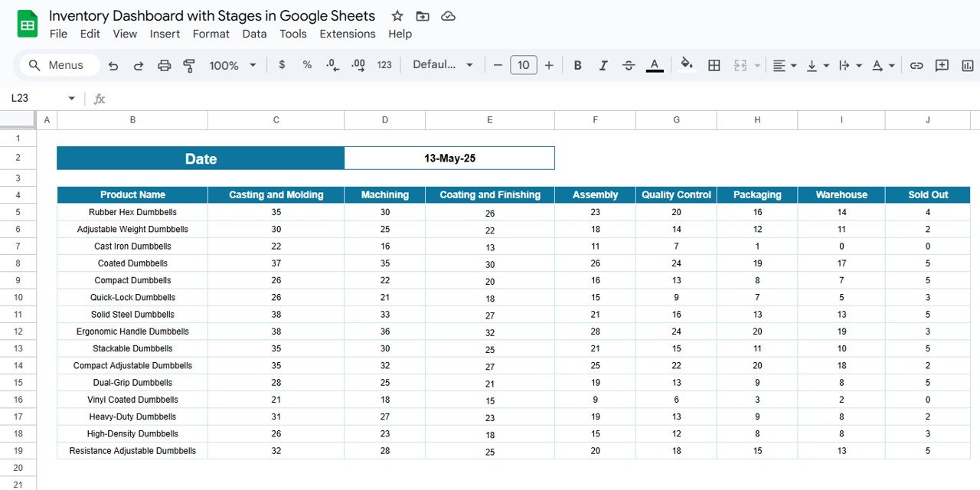Image resolution: width=980 pixels, height=490 pixels.
Task: Click the select all corner box
Action: click(18, 120)
